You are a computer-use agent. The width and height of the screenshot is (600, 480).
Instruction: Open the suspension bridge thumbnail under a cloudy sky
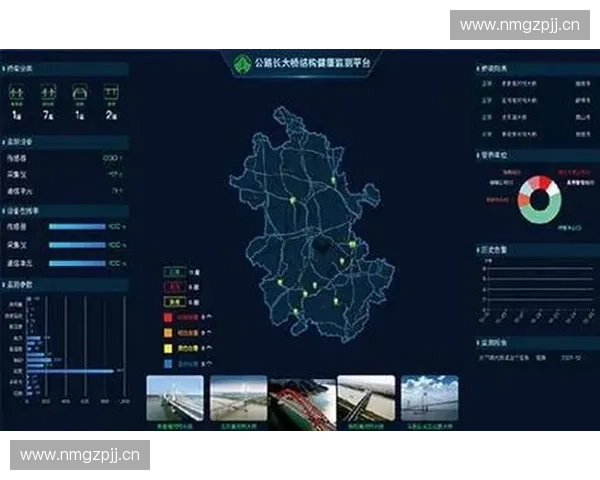click(x=429, y=398)
